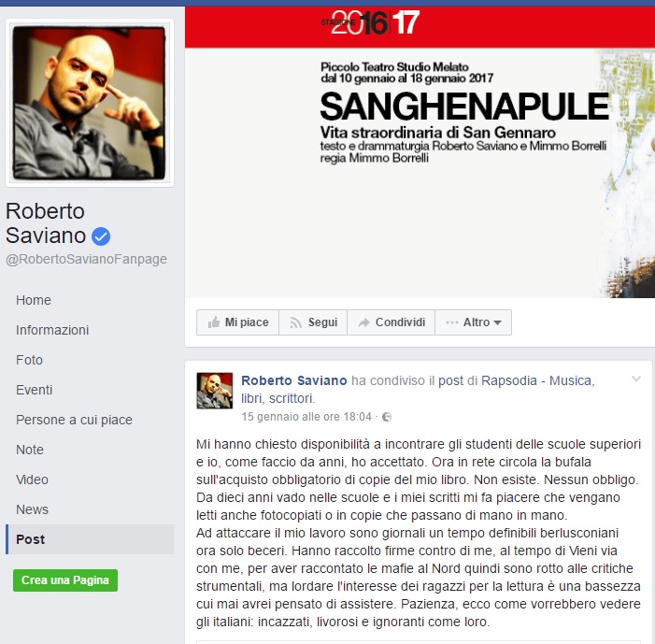655x644 pixels.
Task: Select Foto in the sidebar
Action: click(29, 360)
